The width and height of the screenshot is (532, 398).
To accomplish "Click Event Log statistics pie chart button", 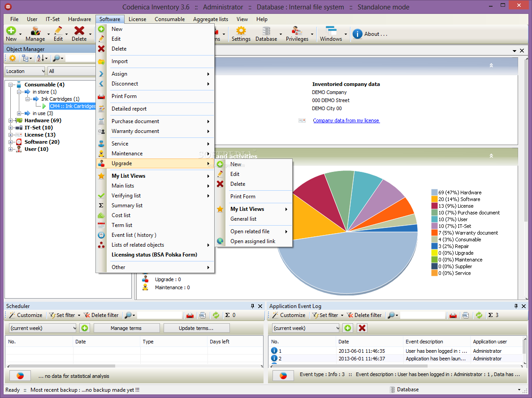I will click(x=283, y=376).
